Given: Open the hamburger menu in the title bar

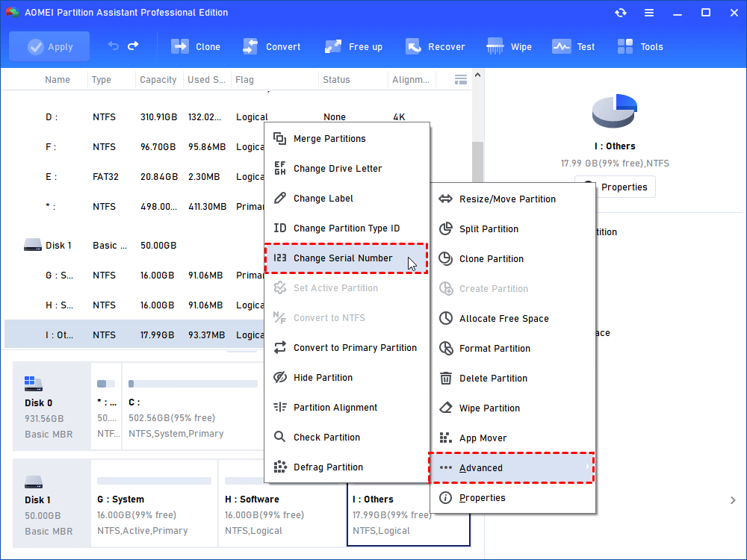Looking at the screenshot, I should coord(648,12).
